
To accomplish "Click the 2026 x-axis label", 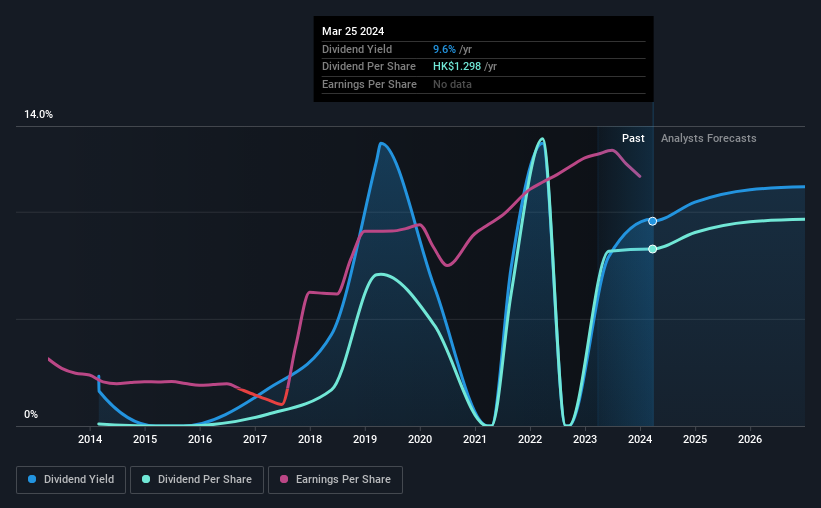I will pos(750,439).
